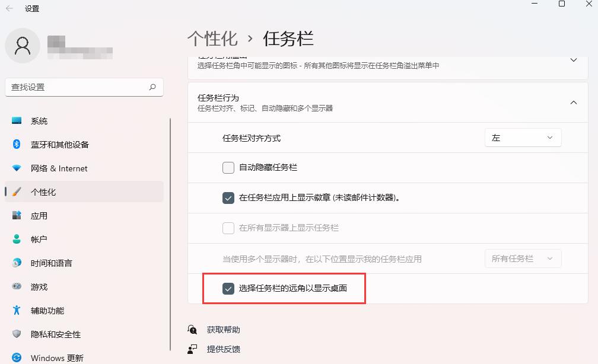Click the disabled 在所有显示器上显示任务栏 checkbox
The width and height of the screenshot is (598, 364).
228,228
